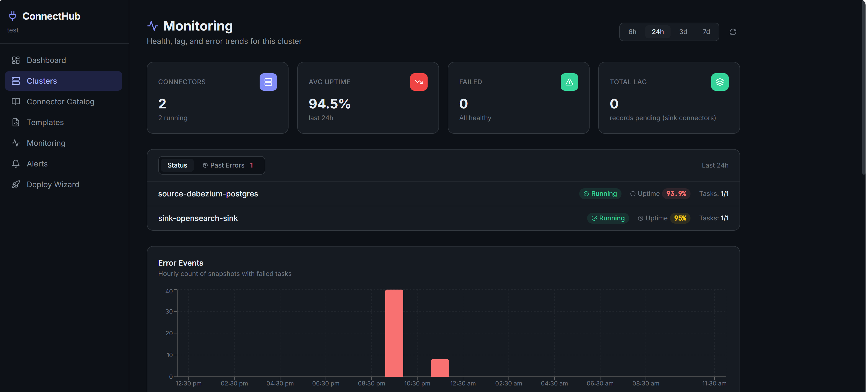Click the "Last 24h" label in status panel
The width and height of the screenshot is (868, 392).
pyautogui.click(x=715, y=165)
